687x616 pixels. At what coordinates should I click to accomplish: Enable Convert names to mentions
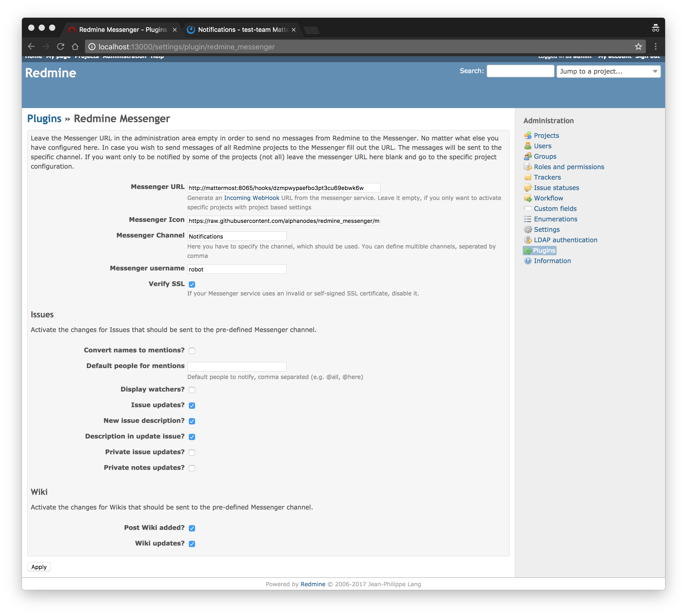pyautogui.click(x=192, y=351)
